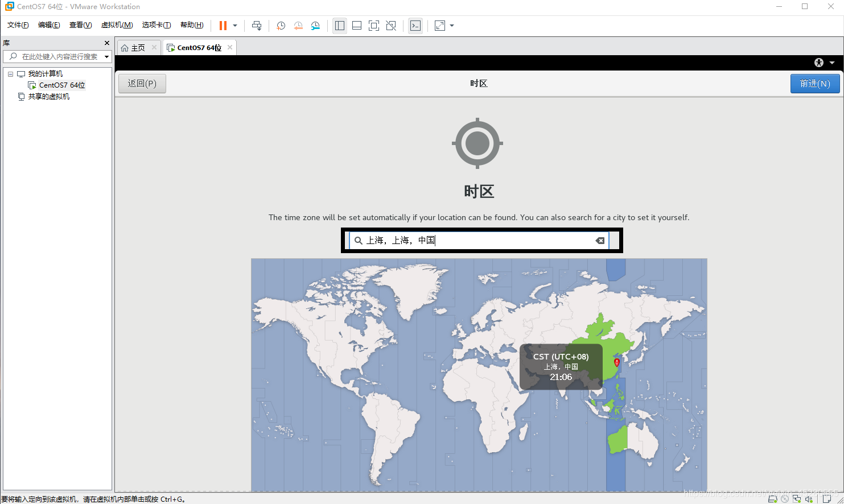The image size is (844, 504).
Task: Click the network adapter status icon
Action: [x=797, y=499]
